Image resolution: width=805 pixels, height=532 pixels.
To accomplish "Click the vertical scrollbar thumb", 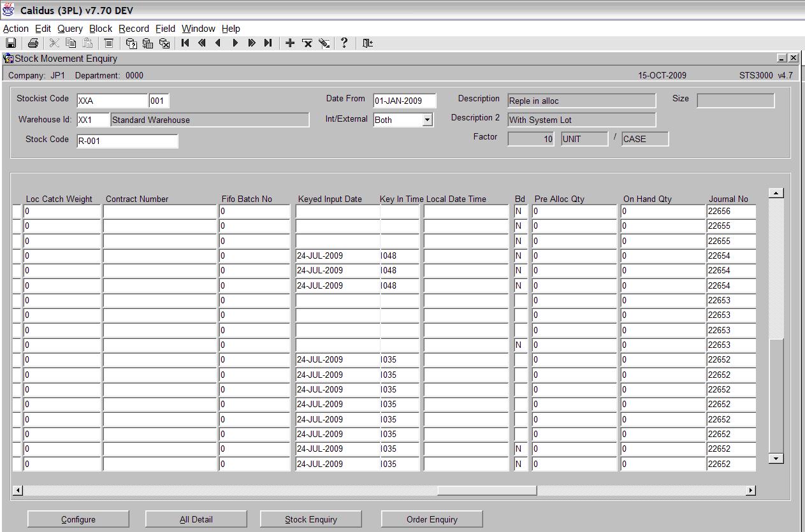I will coord(776,396).
